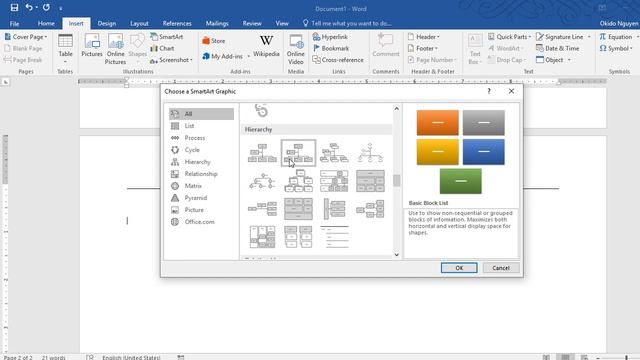Add a Hyperlink from Links group
The image size is (640, 360).
point(330,37)
